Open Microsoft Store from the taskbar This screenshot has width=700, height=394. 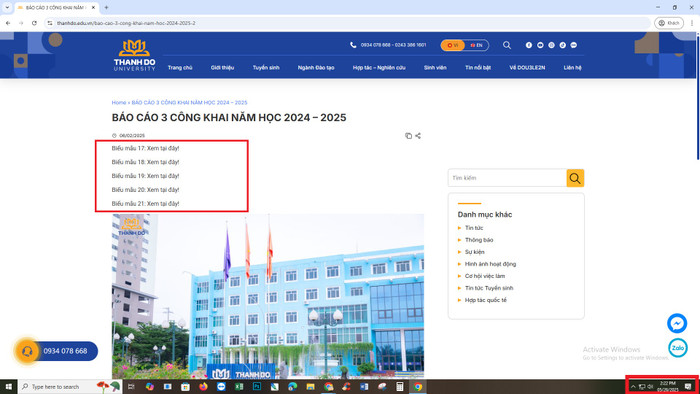pyautogui.click(x=185, y=387)
